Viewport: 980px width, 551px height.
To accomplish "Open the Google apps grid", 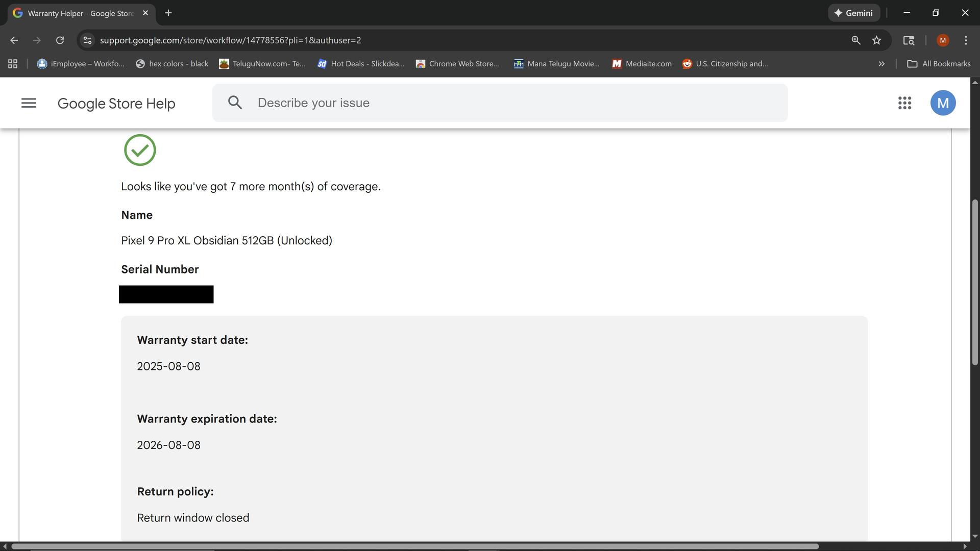I will (x=904, y=103).
